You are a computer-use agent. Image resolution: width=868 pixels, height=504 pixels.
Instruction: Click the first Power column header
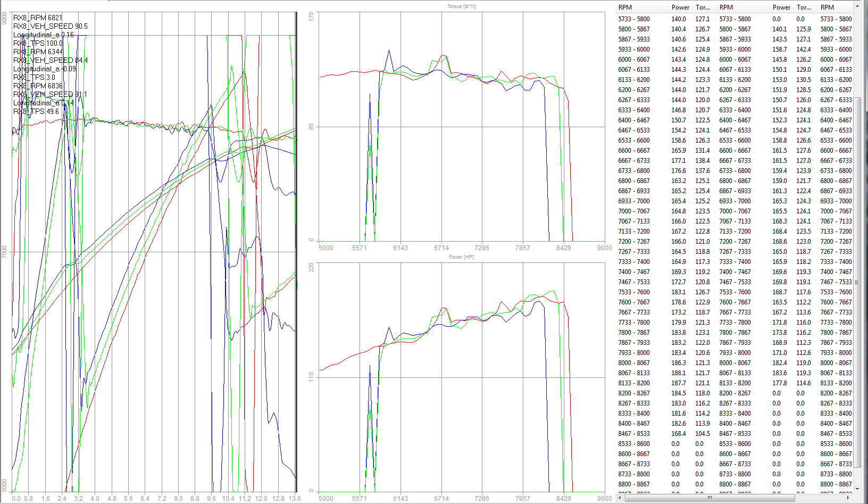pyautogui.click(x=680, y=7)
